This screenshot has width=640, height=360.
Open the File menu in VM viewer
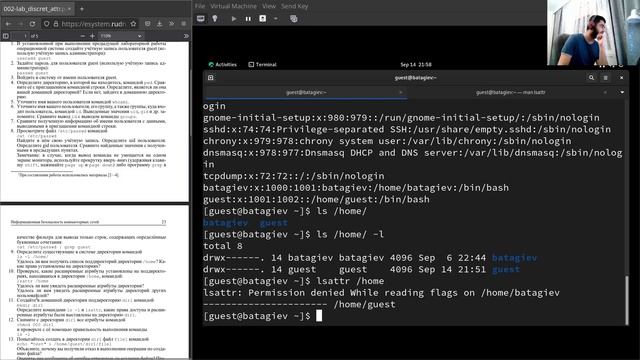click(200, 6)
